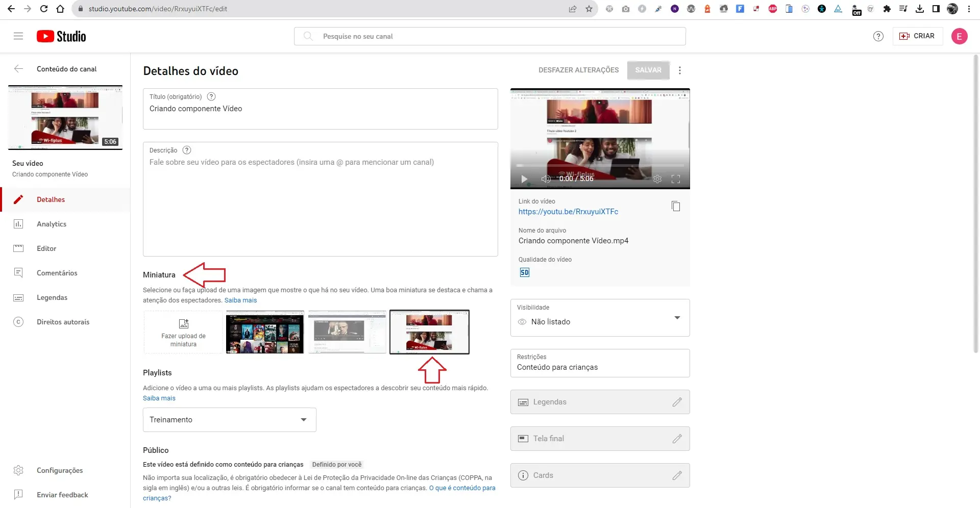Screen dimensions: 980x508
Task: Click the SALVAR button
Action: [x=648, y=70]
